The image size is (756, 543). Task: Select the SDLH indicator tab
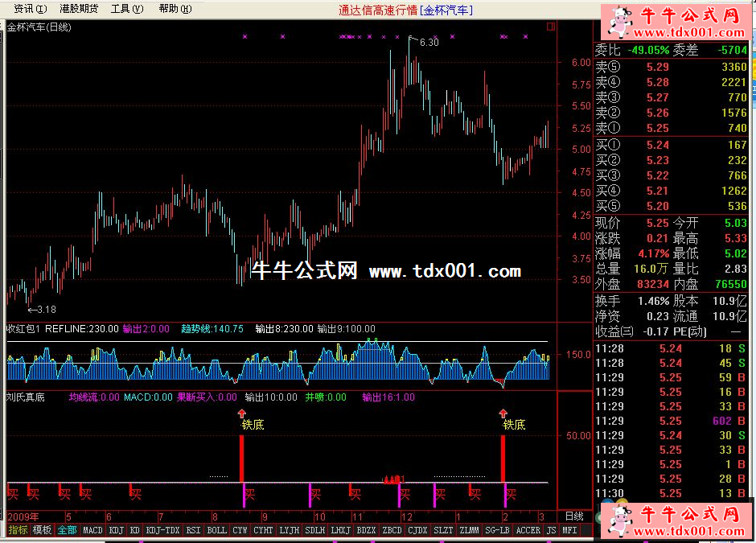314,530
